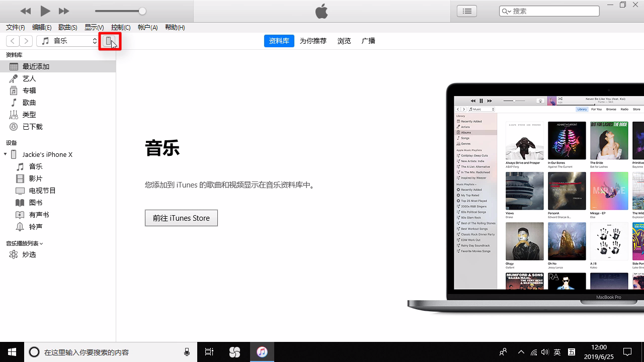Viewport: 644px width, 362px height.
Task: Click the iTunes taskbar icon
Action: click(x=262, y=352)
